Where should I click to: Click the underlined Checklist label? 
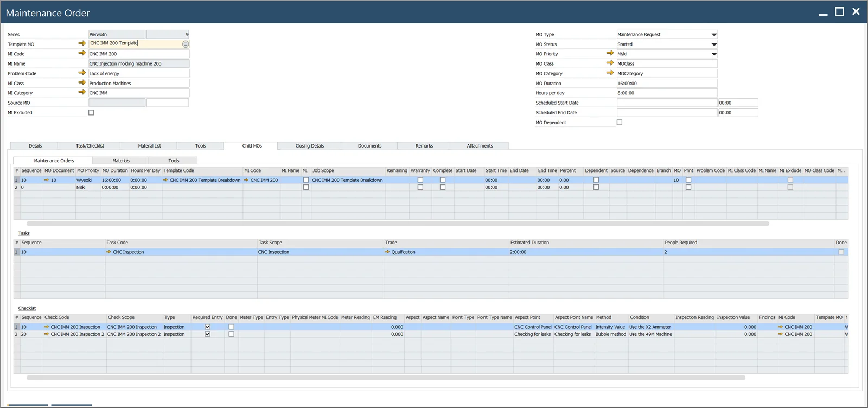point(27,308)
